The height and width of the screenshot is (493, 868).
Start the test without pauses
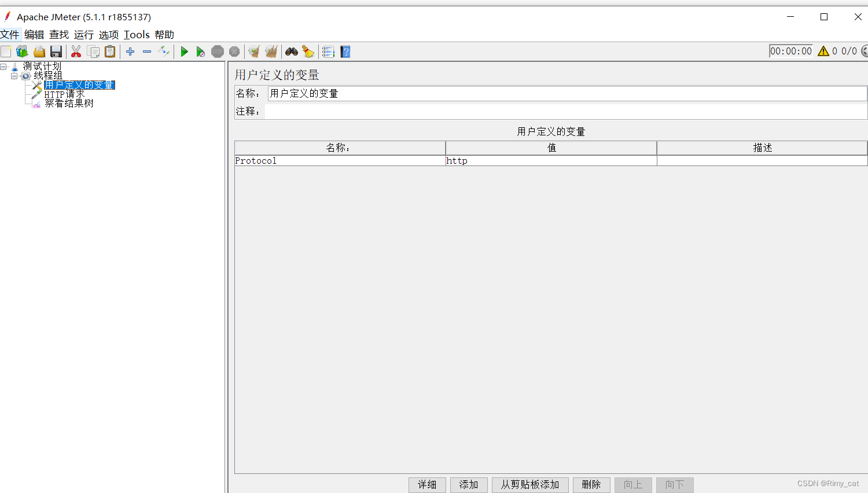point(200,51)
